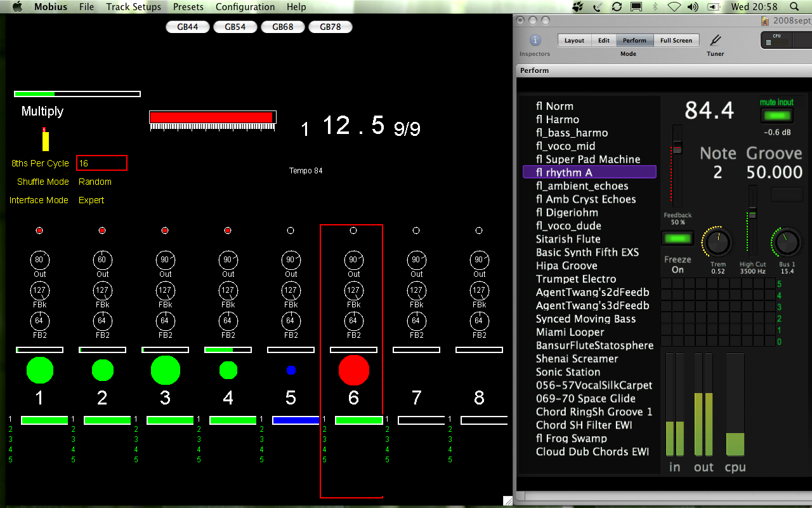
Task: Click the GB44 button
Action: pyautogui.click(x=187, y=27)
